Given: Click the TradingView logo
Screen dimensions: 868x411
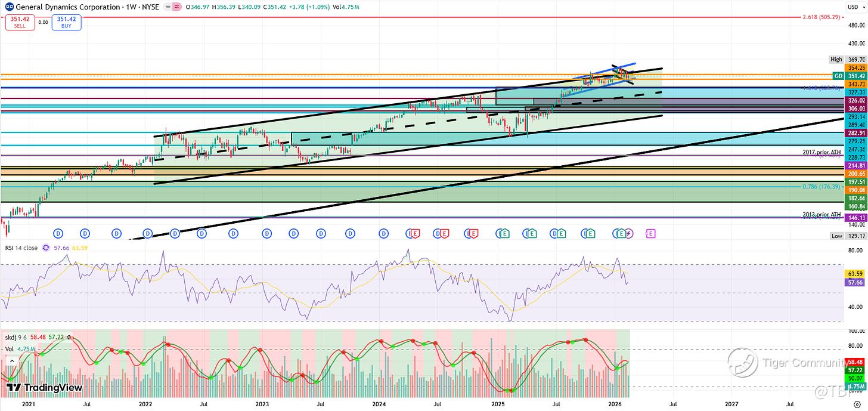Looking at the screenshot, I should [45, 388].
